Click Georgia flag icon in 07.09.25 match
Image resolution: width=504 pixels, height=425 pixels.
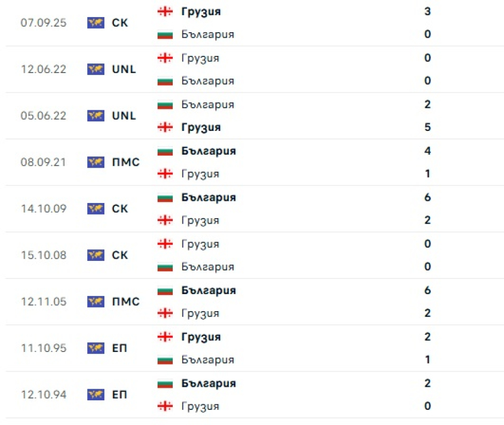click(x=165, y=12)
